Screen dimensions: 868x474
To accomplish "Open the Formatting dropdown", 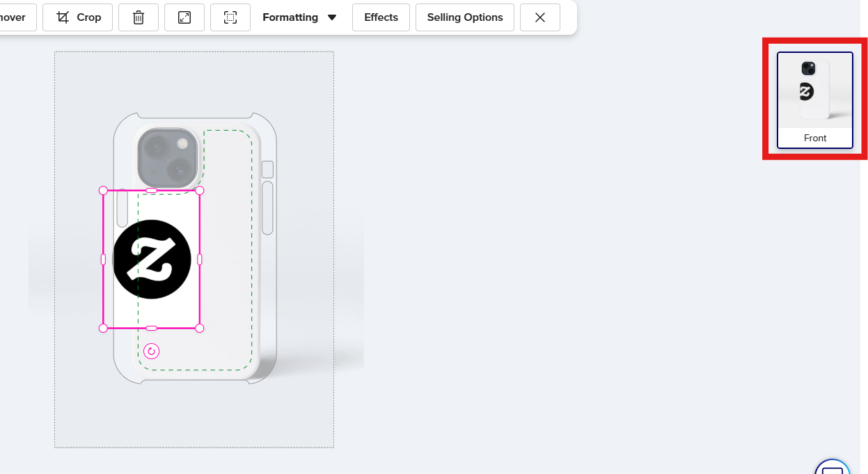I will (299, 17).
